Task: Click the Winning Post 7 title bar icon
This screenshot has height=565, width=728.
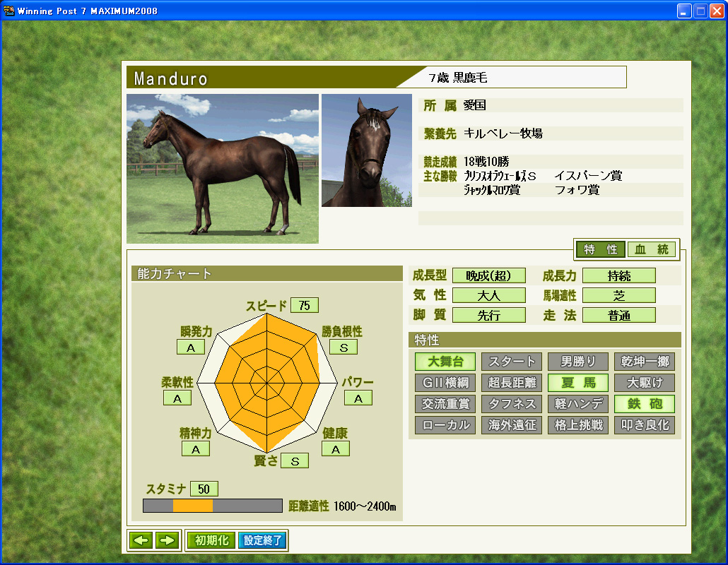Action: pos(8,11)
